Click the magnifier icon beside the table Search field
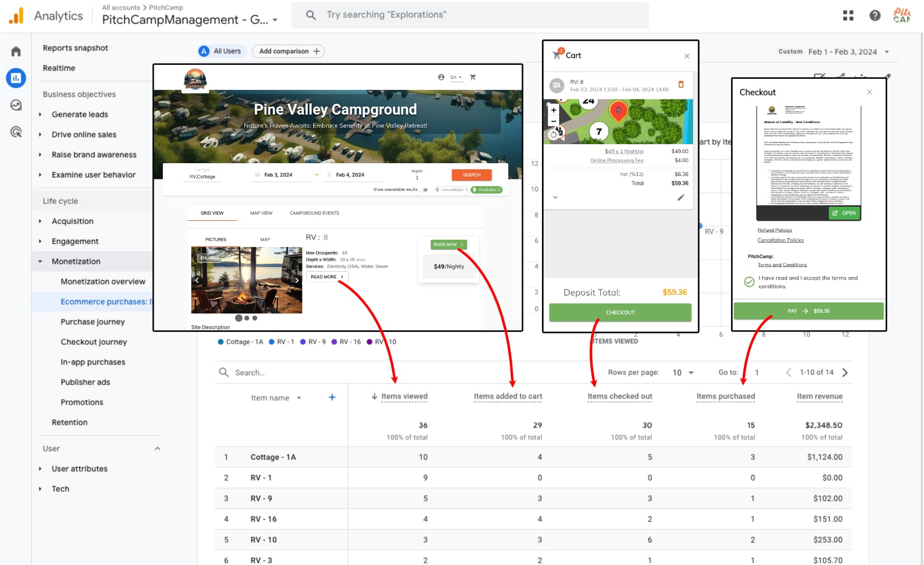The image size is (924, 565). [224, 372]
